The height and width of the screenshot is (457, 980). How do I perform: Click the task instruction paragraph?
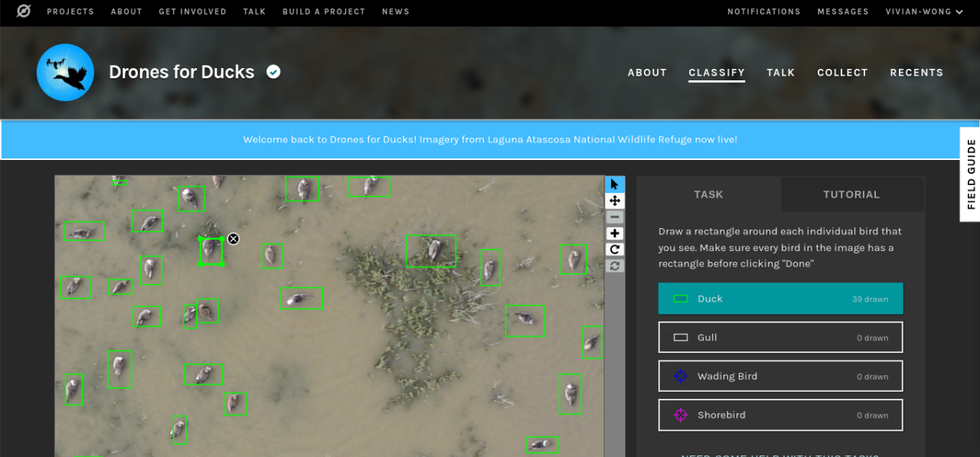(780, 247)
